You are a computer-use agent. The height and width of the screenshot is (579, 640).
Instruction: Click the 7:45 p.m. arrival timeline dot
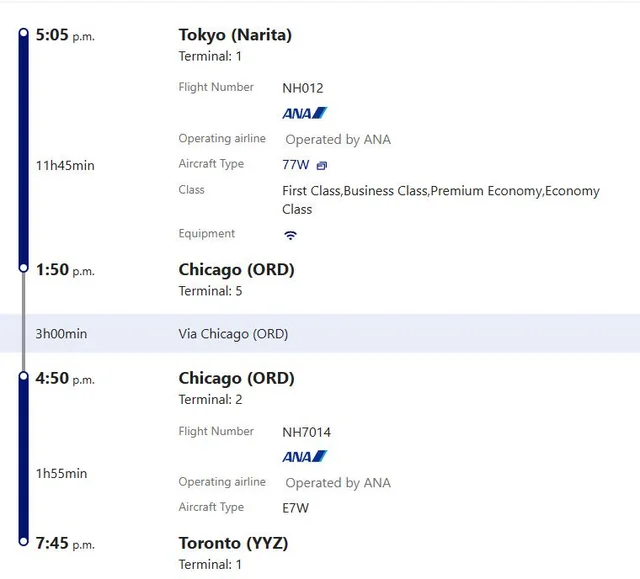coord(23,542)
